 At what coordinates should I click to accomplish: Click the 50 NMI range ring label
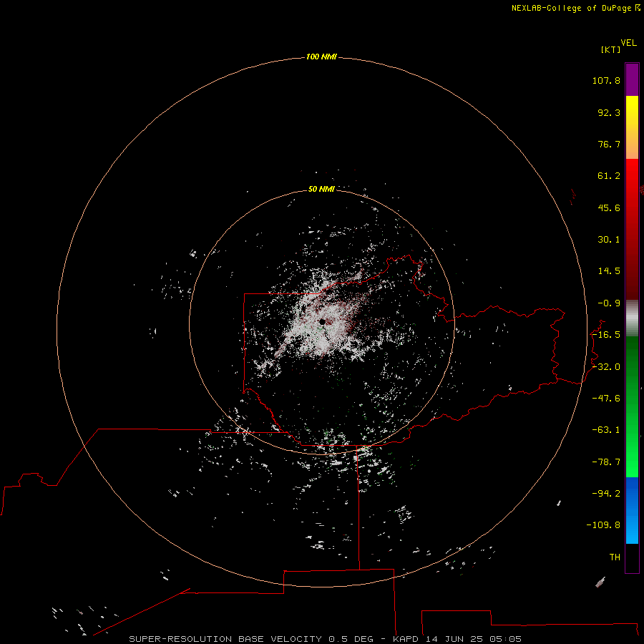click(x=321, y=189)
